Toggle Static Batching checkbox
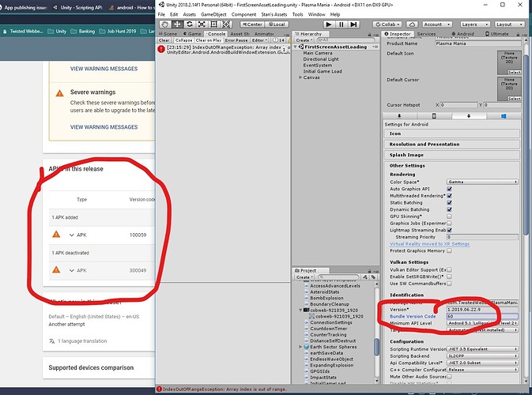Image resolution: width=532 pixels, height=395 pixels. click(449, 202)
